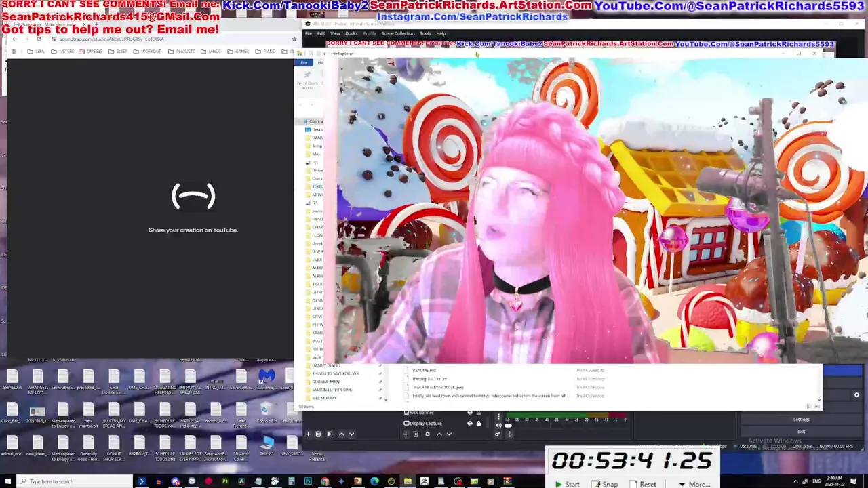Open OBS File menu
This screenshot has height=488, width=868.
[309, 33]
